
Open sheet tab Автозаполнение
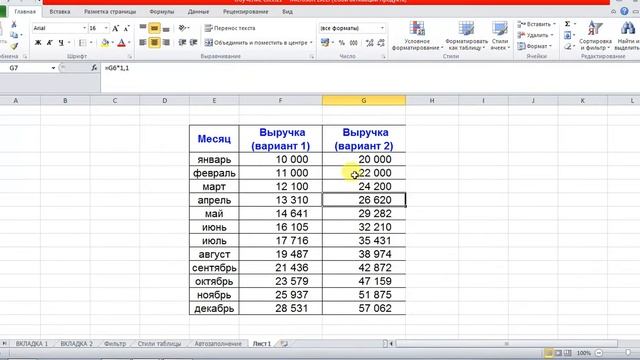coord(218,344)
